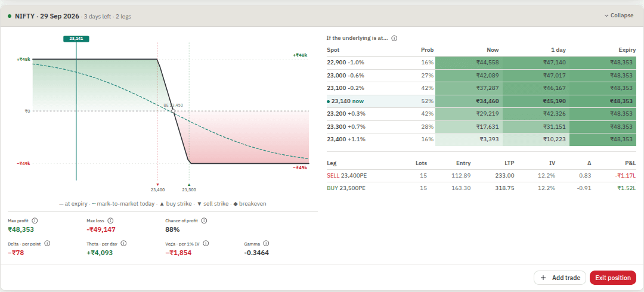
Task: Click the ₹34,460 cell in Now column
Action: 469,101
